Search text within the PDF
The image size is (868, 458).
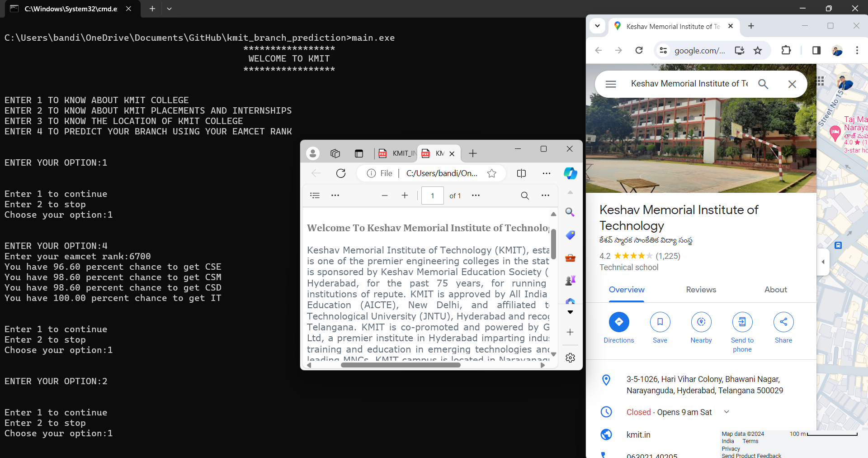pos(525,196)
